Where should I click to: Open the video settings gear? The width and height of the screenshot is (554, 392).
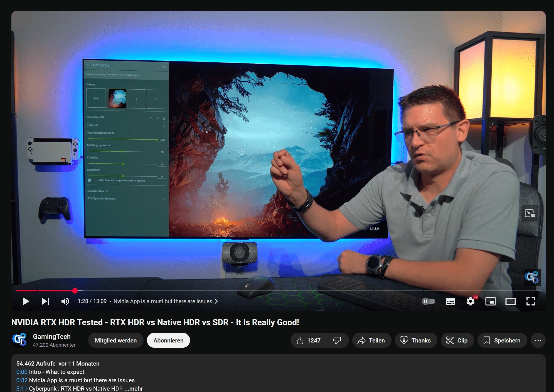(x=471, y=301)
